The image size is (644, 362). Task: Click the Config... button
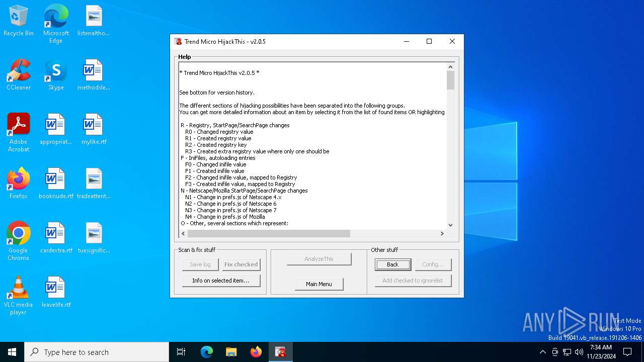click(x=433, y=264)
